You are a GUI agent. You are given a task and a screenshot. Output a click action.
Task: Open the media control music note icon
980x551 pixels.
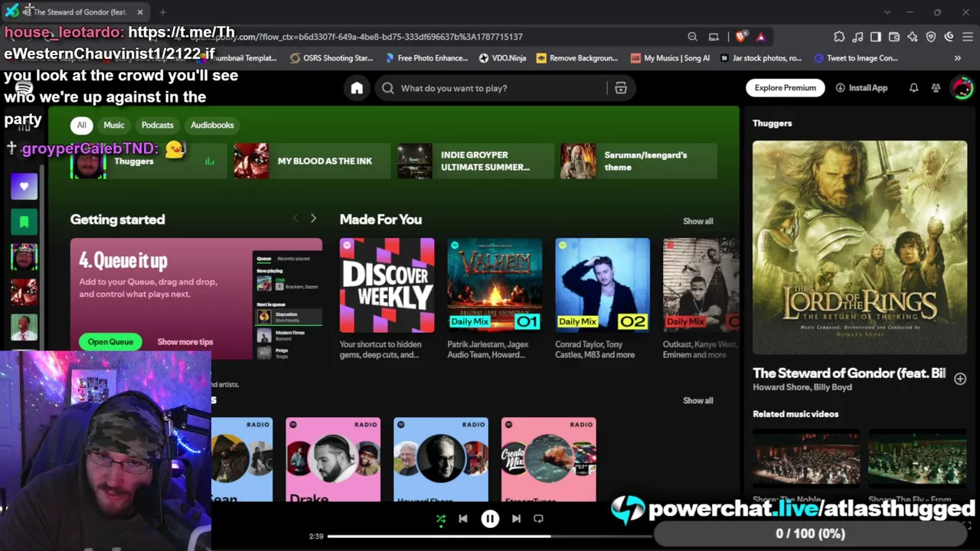857,37
